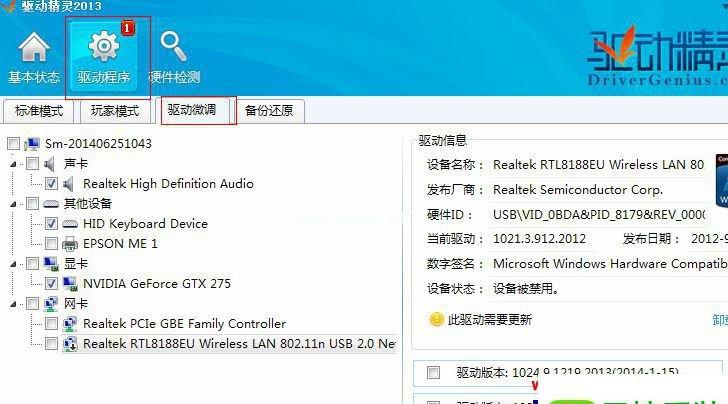Toggle the 显卡 category checkbox
Image resolution: width=728 pixels, height=404 pixels.
tap(32, 264)
